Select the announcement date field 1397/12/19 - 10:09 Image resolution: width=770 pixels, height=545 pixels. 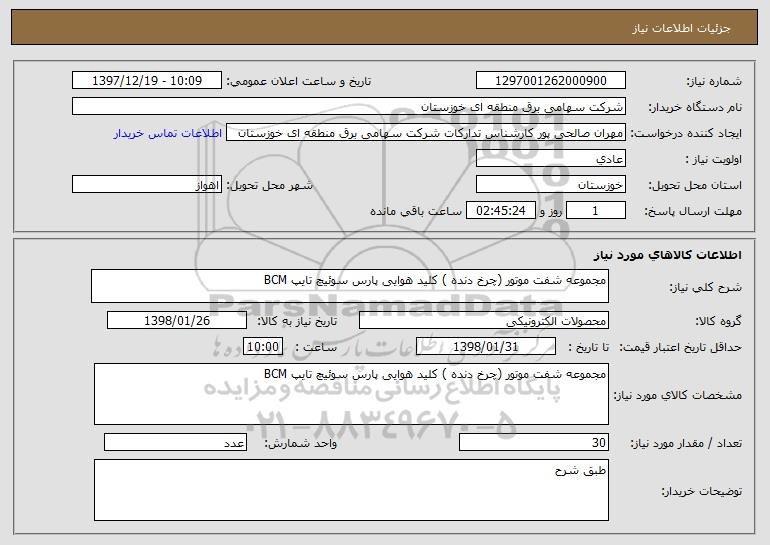point(148,81)
